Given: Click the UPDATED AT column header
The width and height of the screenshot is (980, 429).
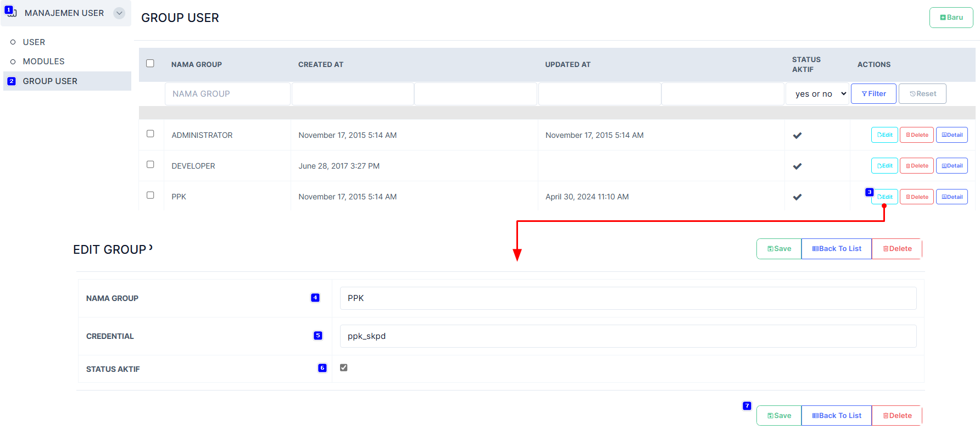Looking at the screenshot, I should [x=568, y=65].
